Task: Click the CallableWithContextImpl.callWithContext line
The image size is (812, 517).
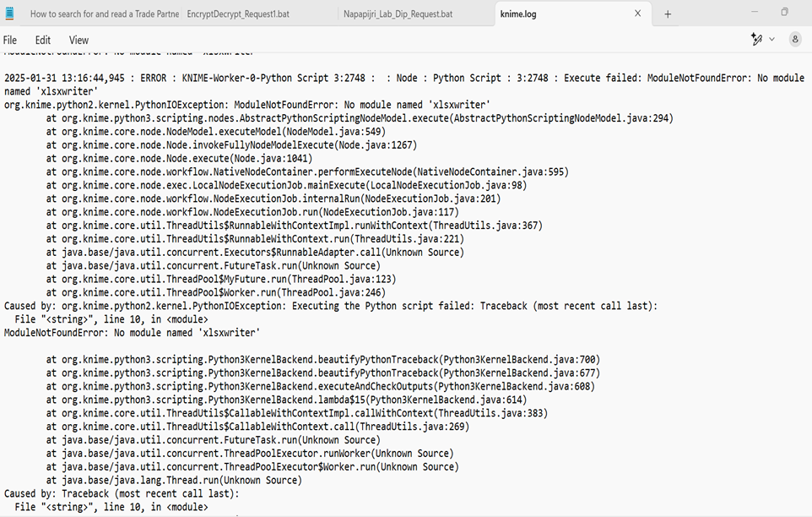Action: pyautogui.click(x=297, y=413)
